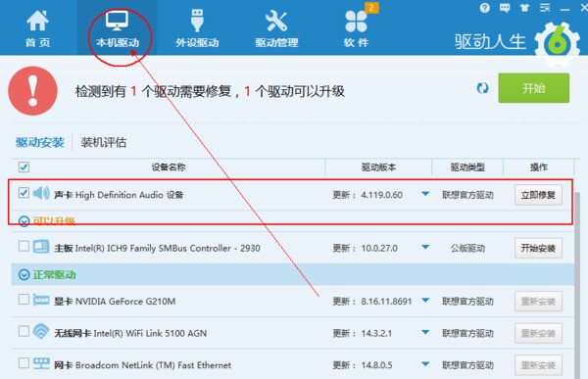Screen dimensions: 588x379
Task: Click 公版驱动 driver type text
Action: click(467, 248)
